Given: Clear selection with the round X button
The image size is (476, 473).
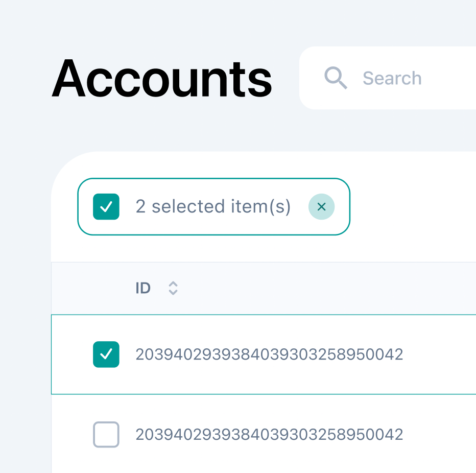Looking at the screenshot, I should pyautogui.click(x=321, y=207).
